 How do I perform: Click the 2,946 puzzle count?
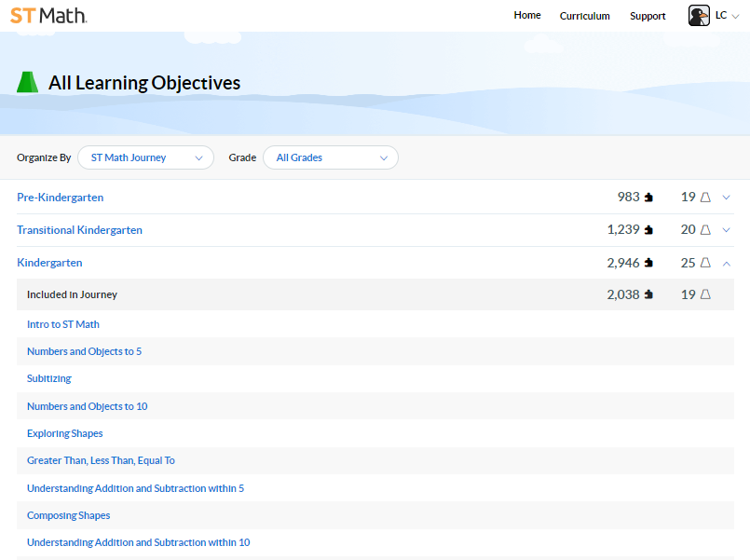point(623,263)
